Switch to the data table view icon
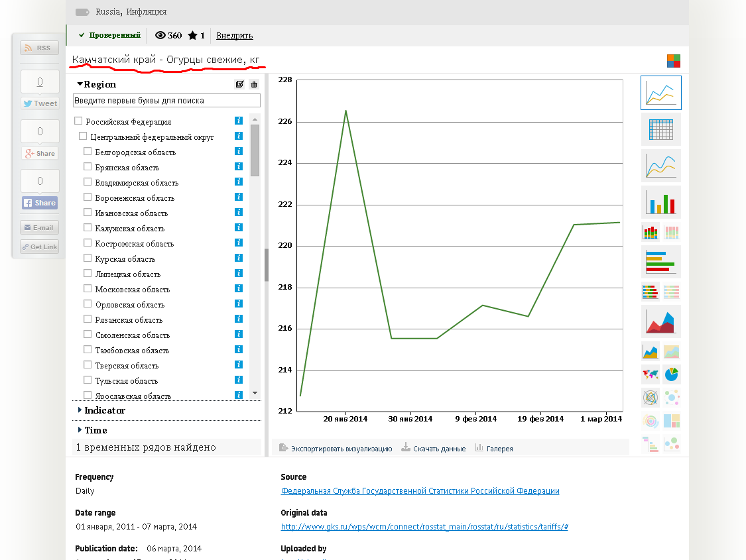Viewport: 746px width, 560px height. point(661,129)
